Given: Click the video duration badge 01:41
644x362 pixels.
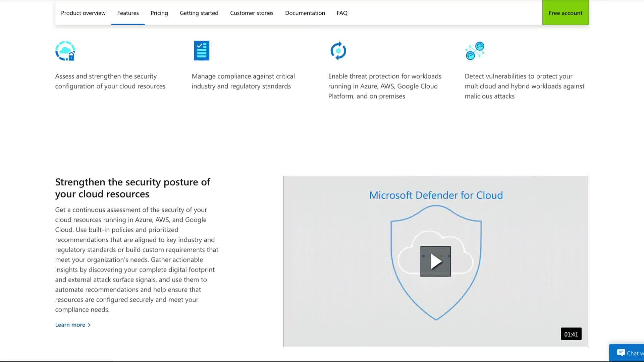Looking at the screenshot, I should [x=571, y=334].
